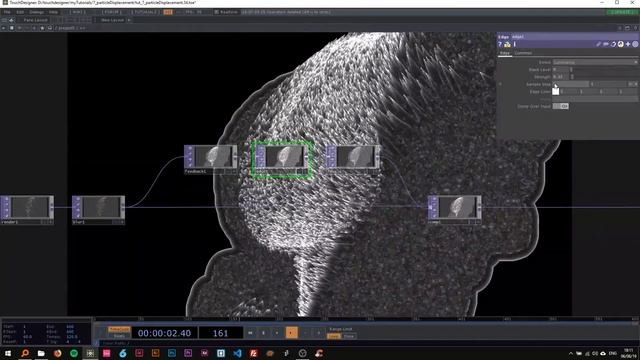Open Media Encoder from taskbar
The image size is (640, 360).
click(x=204, y=353)
